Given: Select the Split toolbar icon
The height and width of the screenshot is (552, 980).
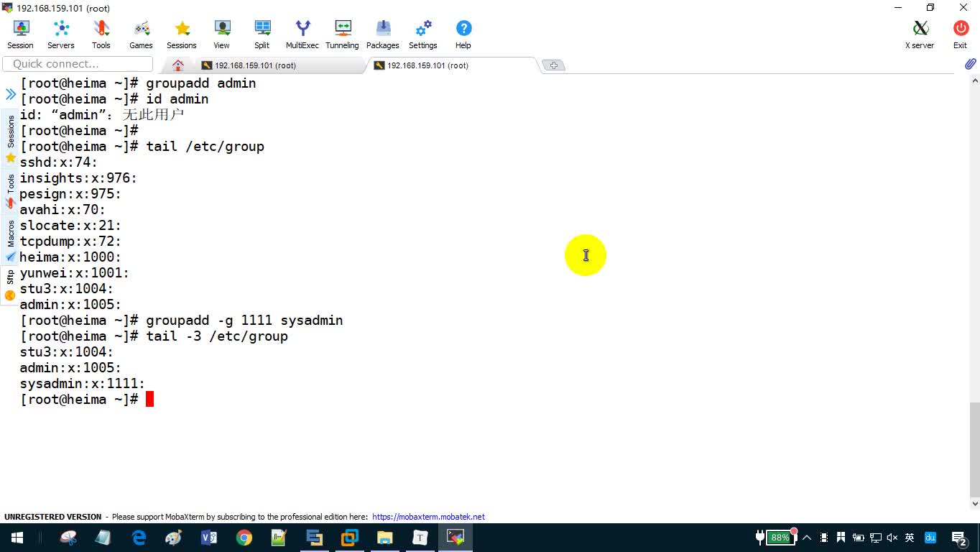Looking at the screenshot, I should point(262,34).
